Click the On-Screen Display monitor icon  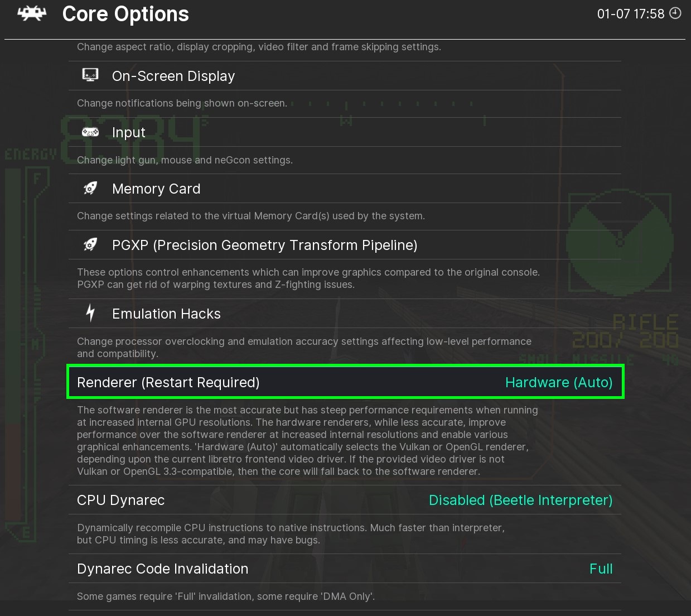click(x=90, y=75)
